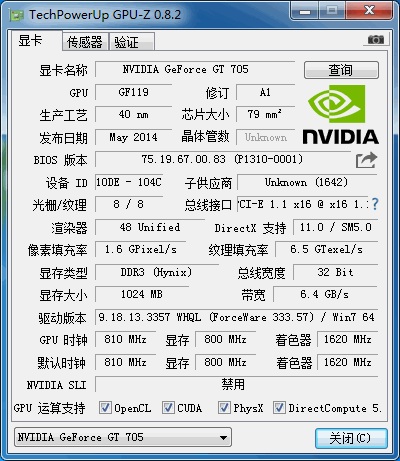Click the 总线宽度 field 32 Bit

(336, 272)
